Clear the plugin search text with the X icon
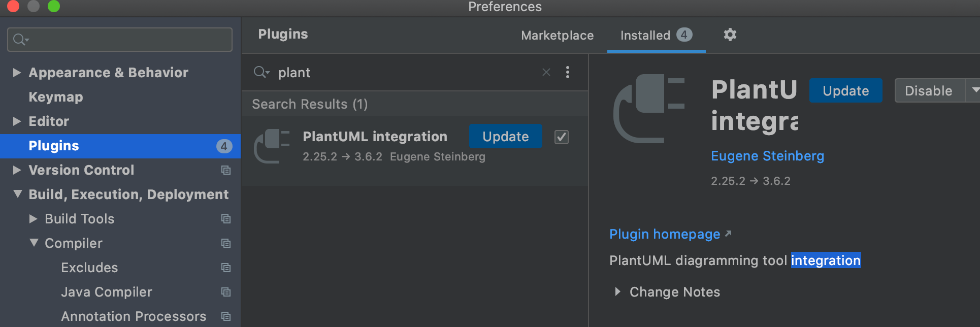The height and width of the screenshot is (327, 980). click(x=546, y=72)
